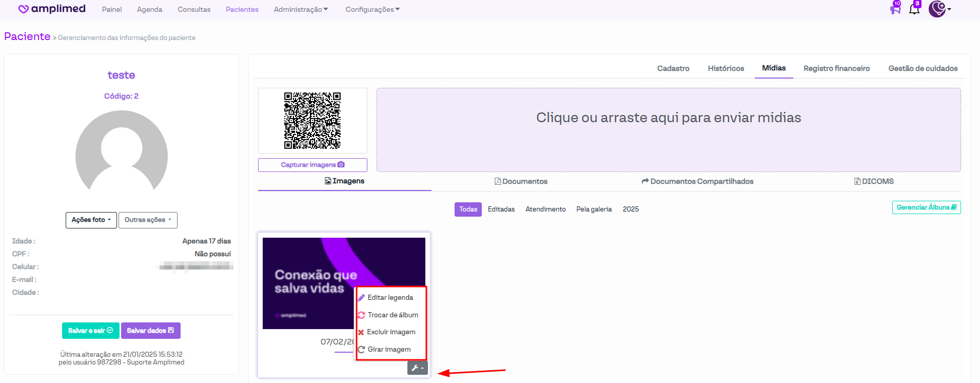Click the green Salvar e sair button
The width and height of the screenshot is (980, 383).
coord(90,331)
